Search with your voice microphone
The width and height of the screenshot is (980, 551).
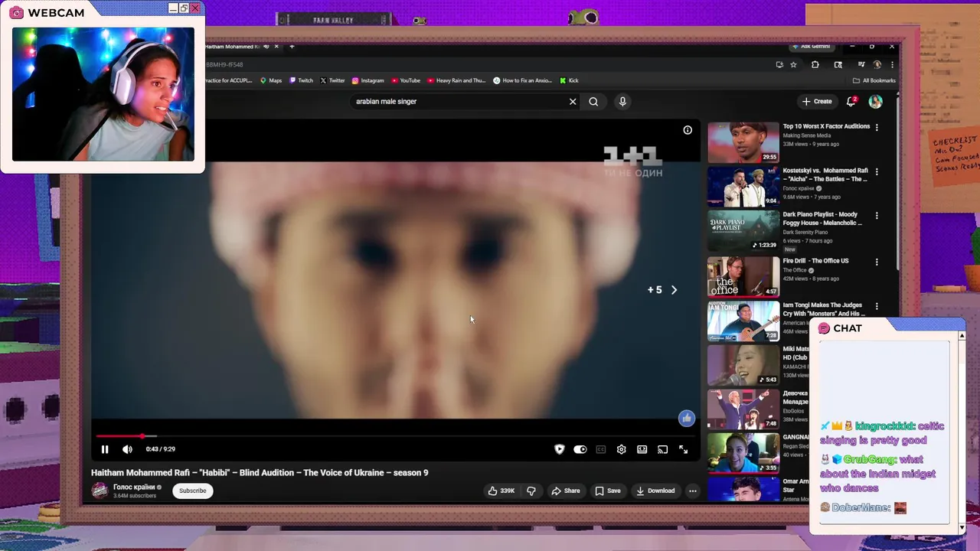tap(622, 101)
